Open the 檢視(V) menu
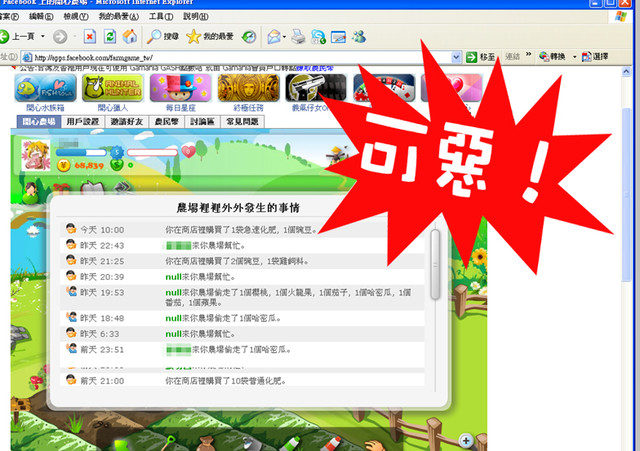Screen dimensions: 640x451 coord(76,17)
